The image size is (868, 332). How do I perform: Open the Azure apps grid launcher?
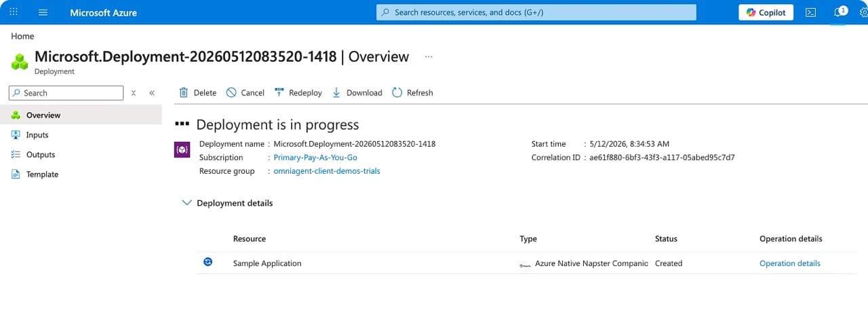coord(13,12)
